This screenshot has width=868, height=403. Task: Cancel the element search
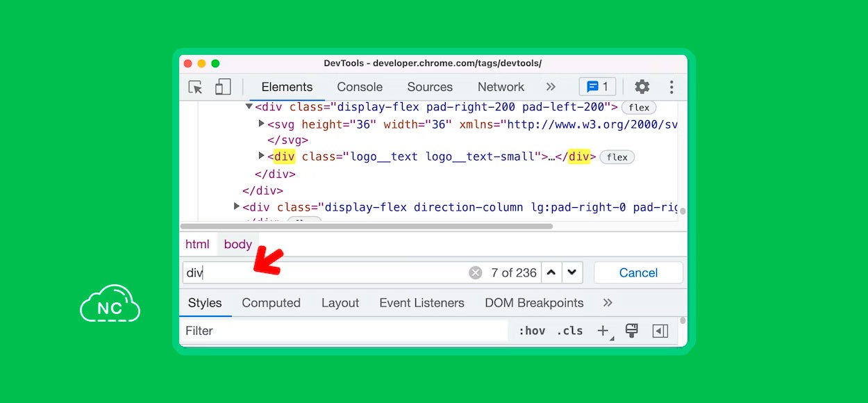pyautogui.click(x=638, y=272)
